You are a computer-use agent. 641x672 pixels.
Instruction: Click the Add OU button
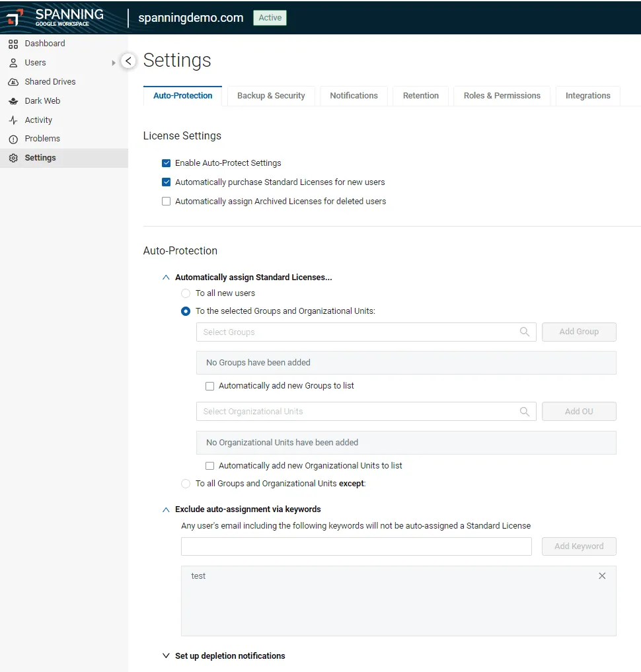coord(579,411)
